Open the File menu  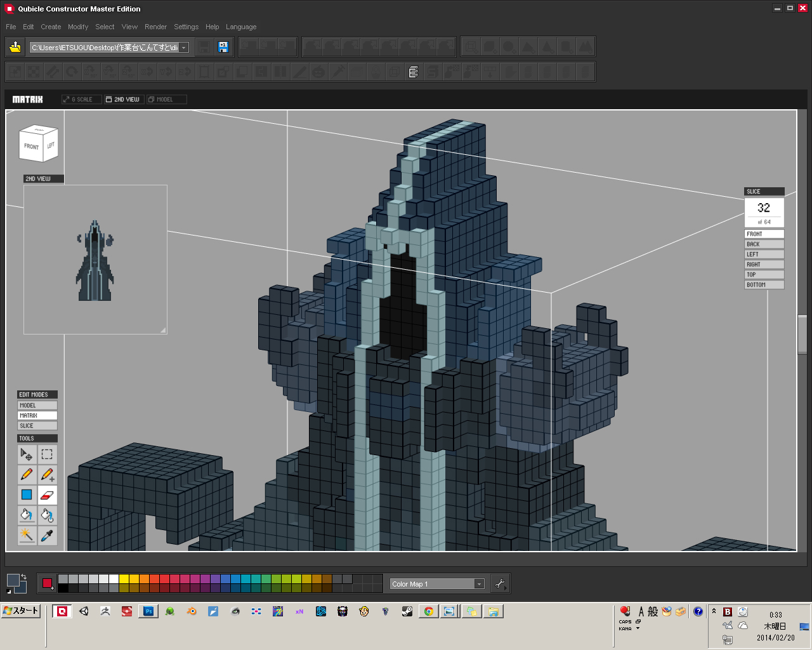(x=11, y=27)
